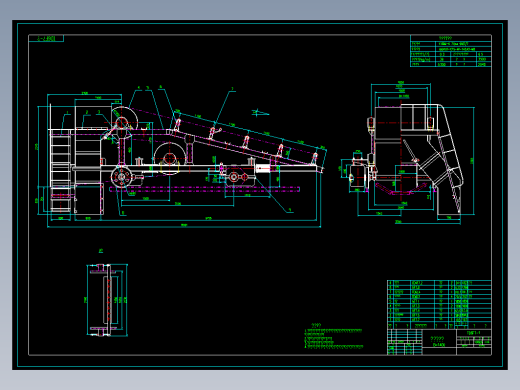Click the gear reducer unit below the inclined conveyor
The height and width of the screenshot is (390, 520).
(x=241, y=177)
